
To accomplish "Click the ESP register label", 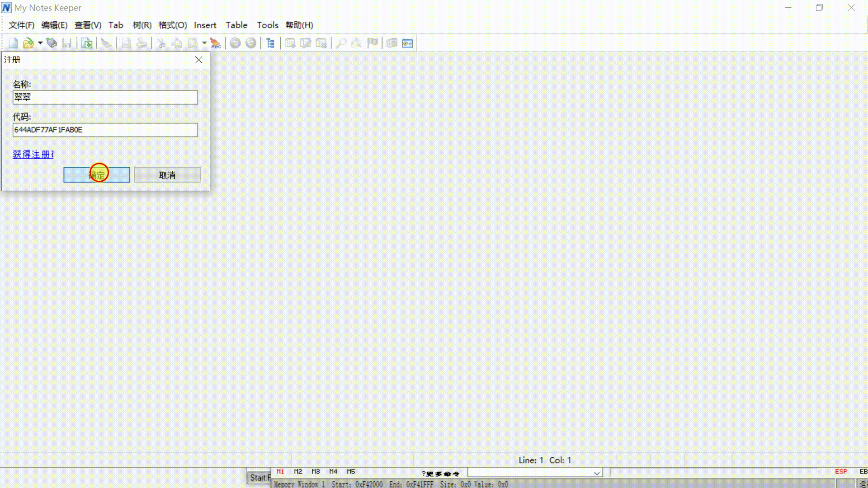I will tap(841, 472).
